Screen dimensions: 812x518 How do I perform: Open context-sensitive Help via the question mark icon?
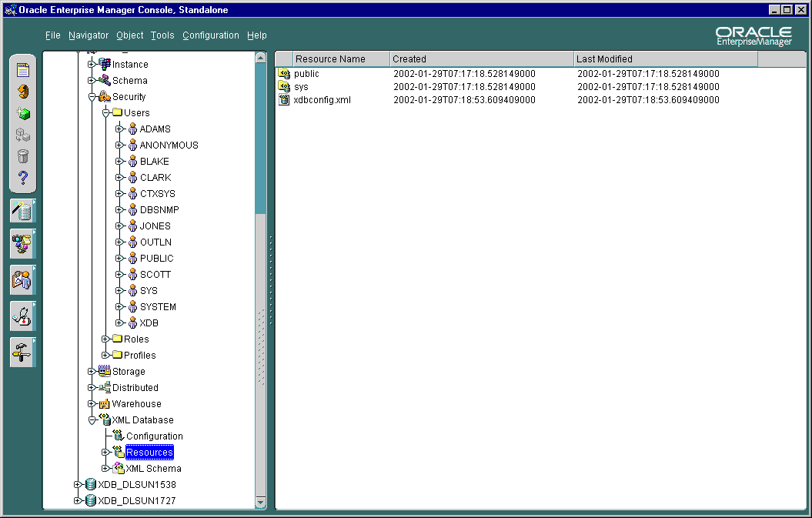tap(23, 178)
